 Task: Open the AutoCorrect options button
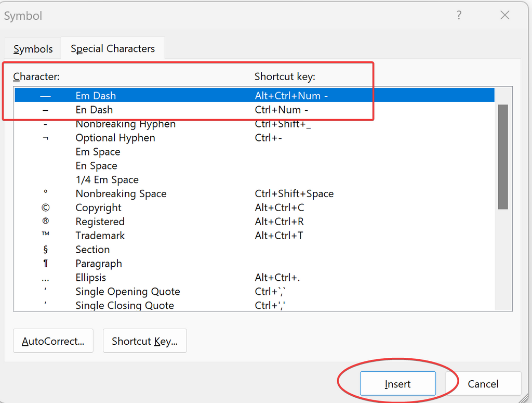(53, 342)
